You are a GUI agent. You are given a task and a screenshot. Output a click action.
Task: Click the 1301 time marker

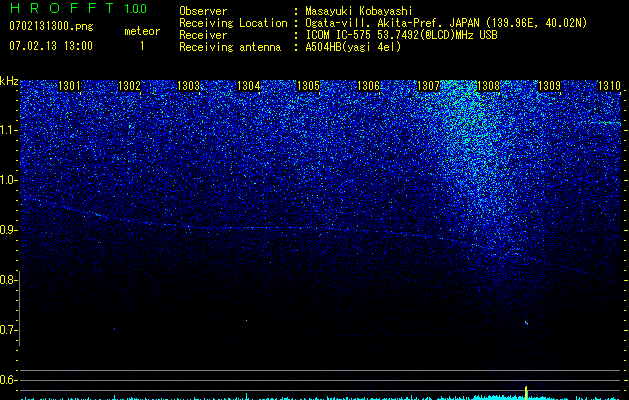point(69,86)
